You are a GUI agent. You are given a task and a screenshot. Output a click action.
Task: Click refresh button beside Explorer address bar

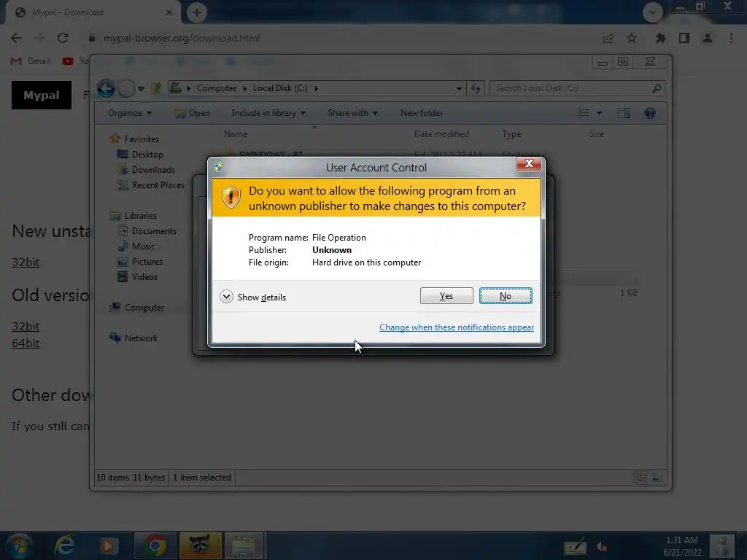pos(476,88)
